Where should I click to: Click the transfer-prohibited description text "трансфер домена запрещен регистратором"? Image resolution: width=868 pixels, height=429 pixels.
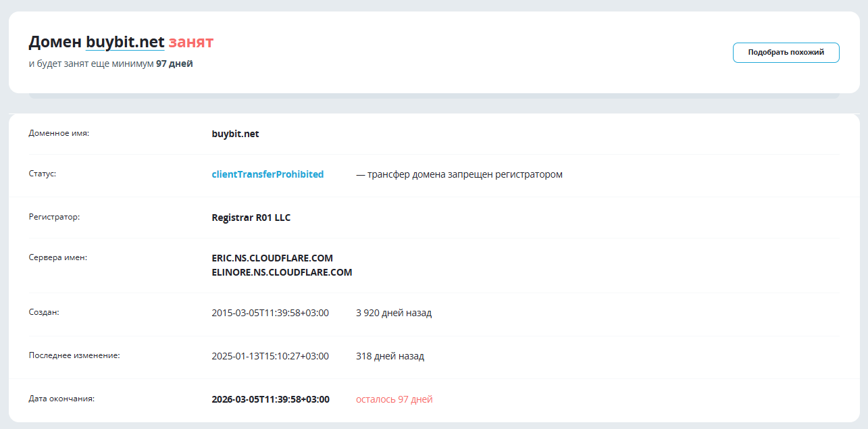(464, 174)
